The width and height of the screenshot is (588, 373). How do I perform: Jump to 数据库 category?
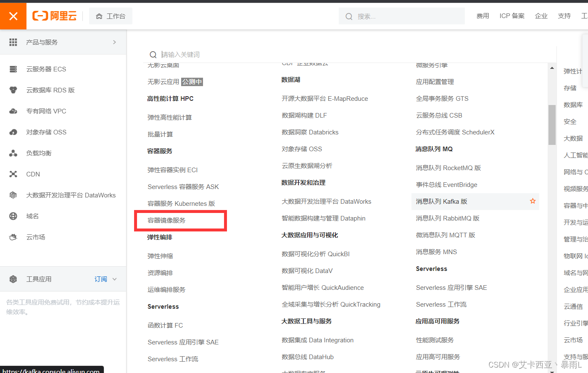click(x=573, y=105)
